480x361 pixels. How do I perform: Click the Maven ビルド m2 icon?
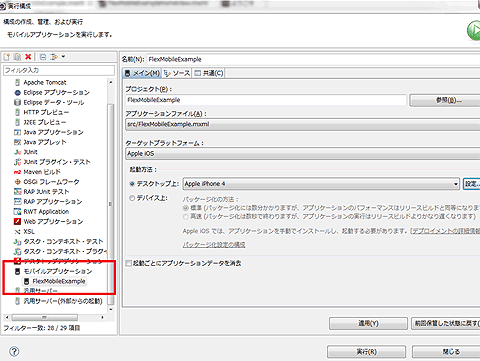(x=17, y=172)
